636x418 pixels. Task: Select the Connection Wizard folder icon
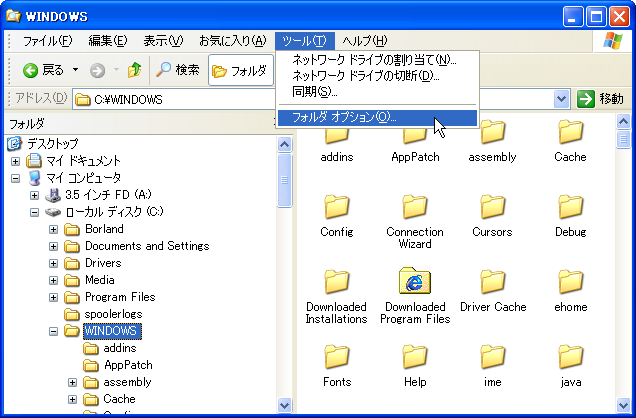[x=415, y=207]
